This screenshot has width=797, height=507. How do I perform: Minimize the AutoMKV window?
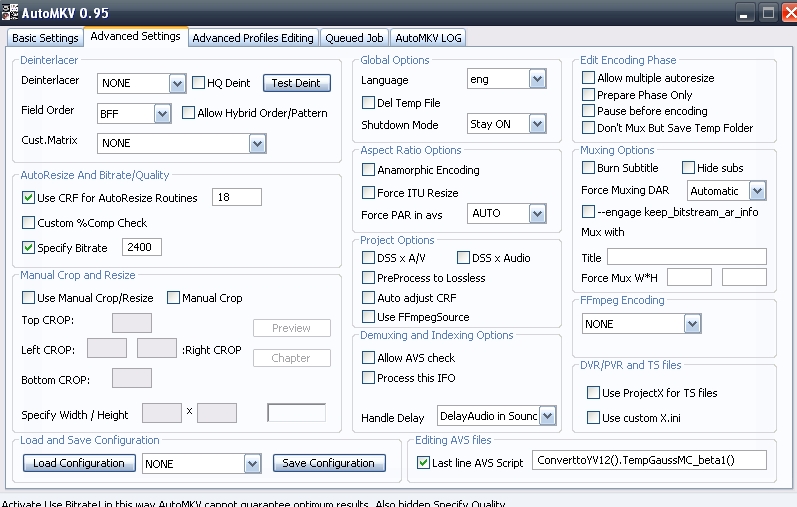point(744,13)
